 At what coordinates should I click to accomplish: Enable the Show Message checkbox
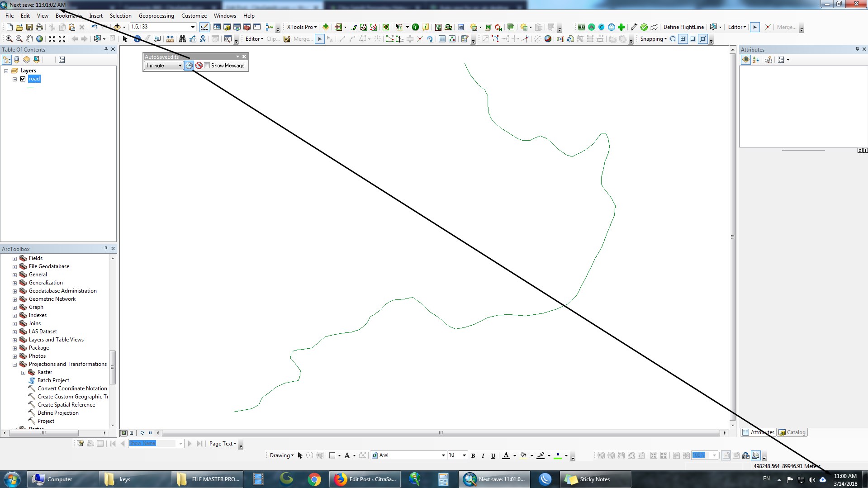pyautogui.click(x=207, y=66)
